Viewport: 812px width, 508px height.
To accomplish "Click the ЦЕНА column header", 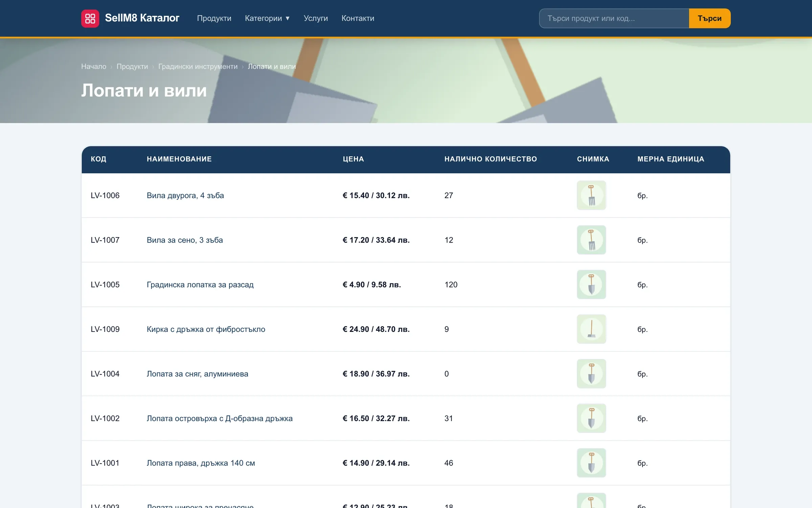I will [x=354, y=159].
